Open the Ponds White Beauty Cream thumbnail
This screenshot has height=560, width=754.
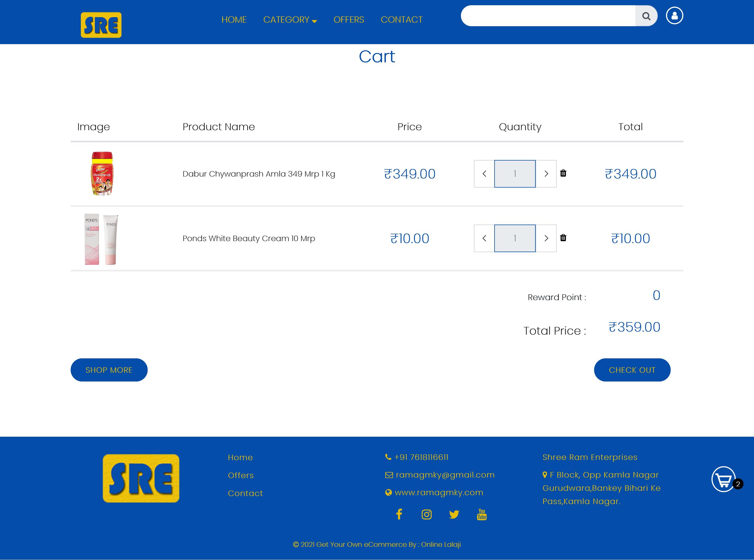[x=101, y=239]
